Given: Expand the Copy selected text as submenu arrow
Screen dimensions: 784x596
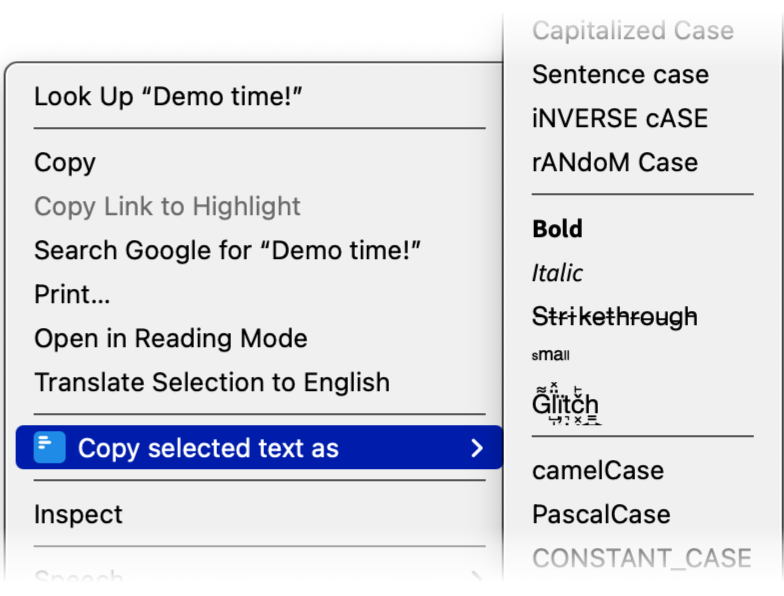Looking at the screenshot, I should click(x=477, y=448).
